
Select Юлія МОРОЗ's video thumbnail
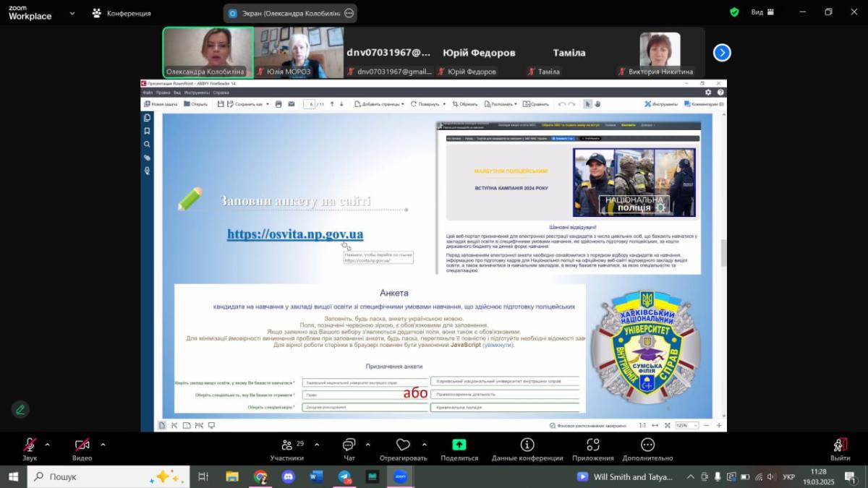pyautogui.click(x=298, y=52)
